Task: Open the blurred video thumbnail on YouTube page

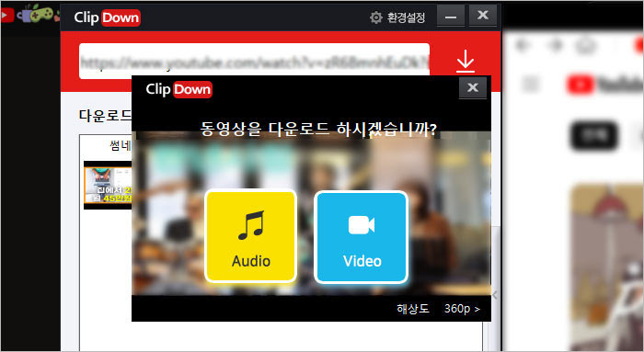Action: click(x=606, y=267)
